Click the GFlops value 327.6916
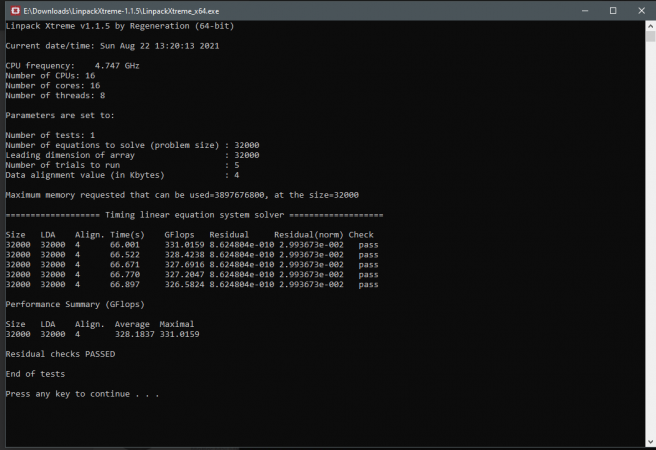This screenshot has height=450, width=656. pos(184,265)
